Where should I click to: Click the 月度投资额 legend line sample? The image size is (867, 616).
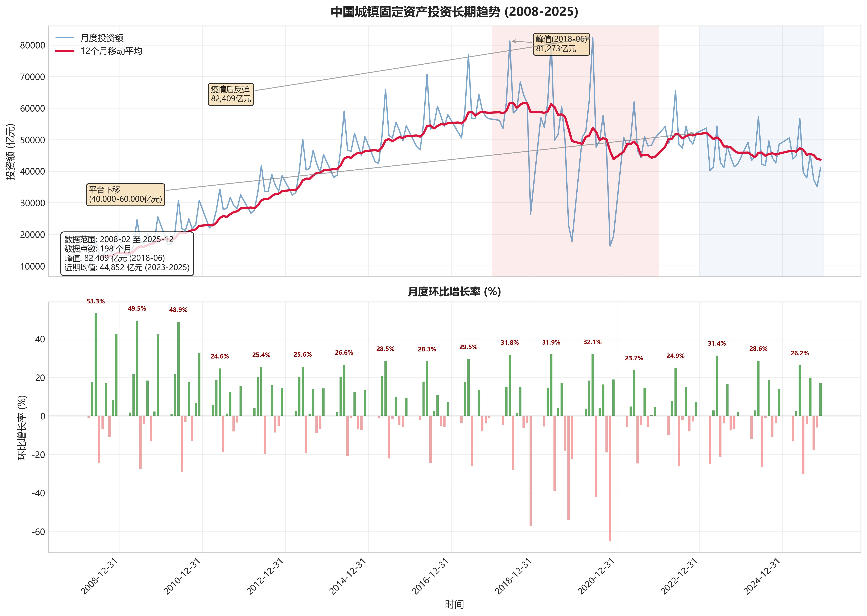(x=64, y=38)
